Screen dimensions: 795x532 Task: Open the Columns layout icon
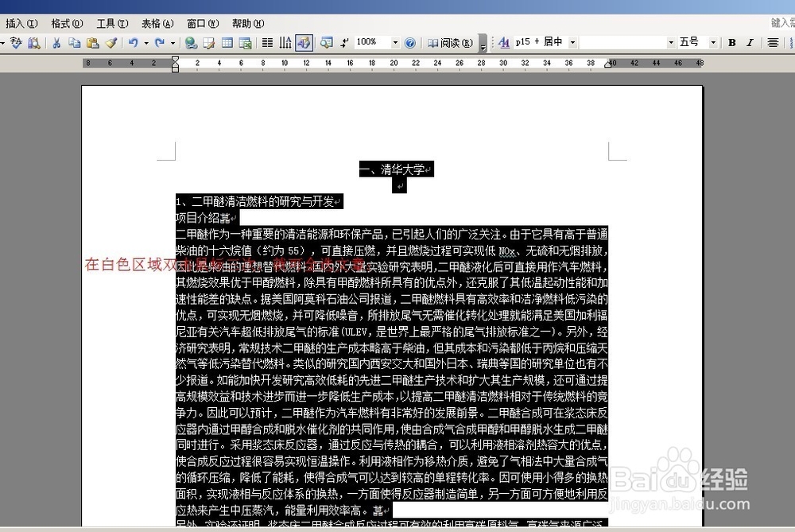click(x=266, y=42)
